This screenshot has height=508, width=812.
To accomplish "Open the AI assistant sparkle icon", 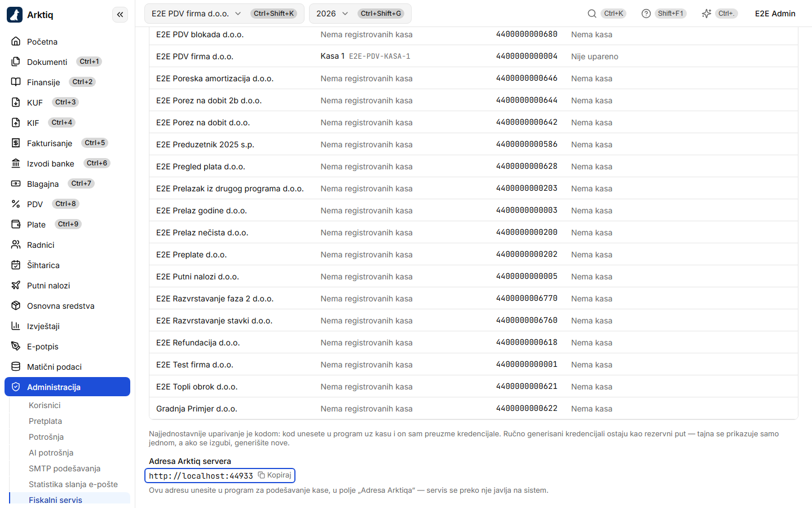I will pyautogui.click(x=707, y=14).
